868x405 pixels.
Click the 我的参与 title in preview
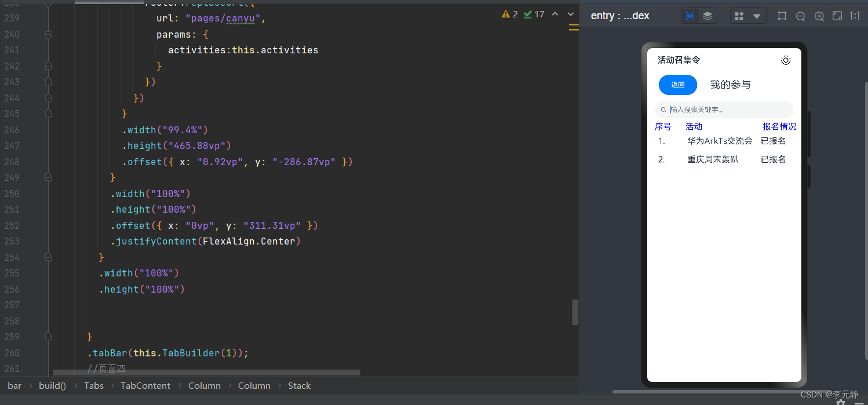(731, 85)
